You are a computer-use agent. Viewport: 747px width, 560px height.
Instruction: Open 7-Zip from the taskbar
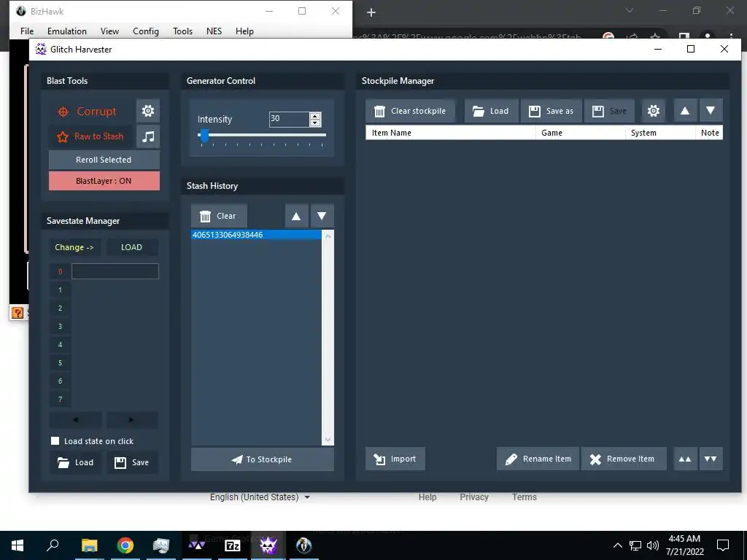[x=233, y=545]
